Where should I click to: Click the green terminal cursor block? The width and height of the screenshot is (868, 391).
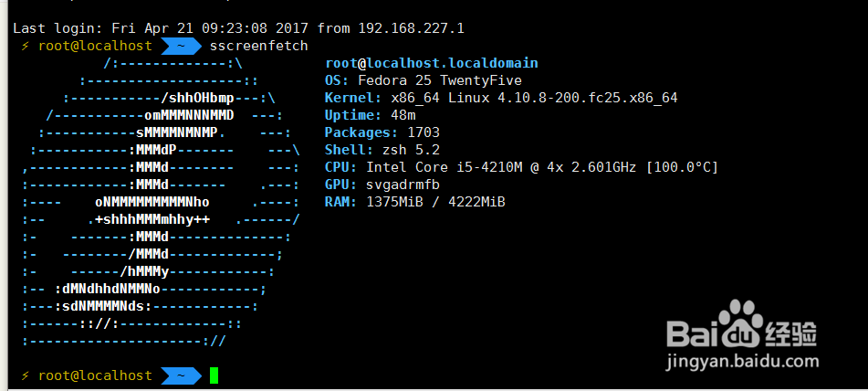(x=214, y=375)
